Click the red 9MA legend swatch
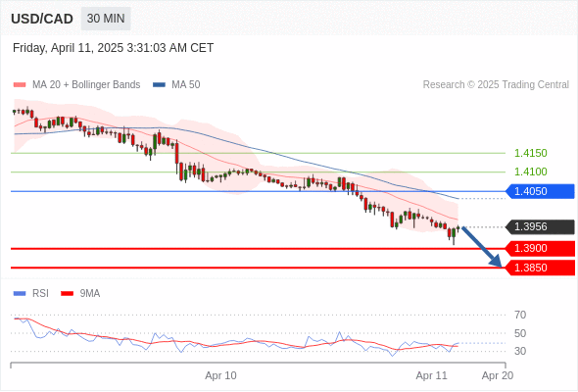Viewport: 578px width, 392px height. [x=67, y=294]
